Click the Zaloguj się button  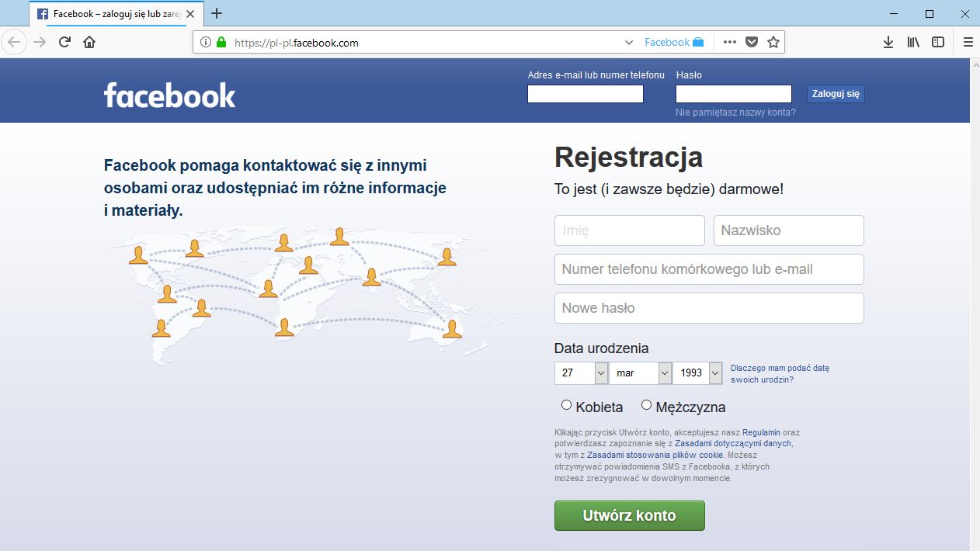(836, 94)
